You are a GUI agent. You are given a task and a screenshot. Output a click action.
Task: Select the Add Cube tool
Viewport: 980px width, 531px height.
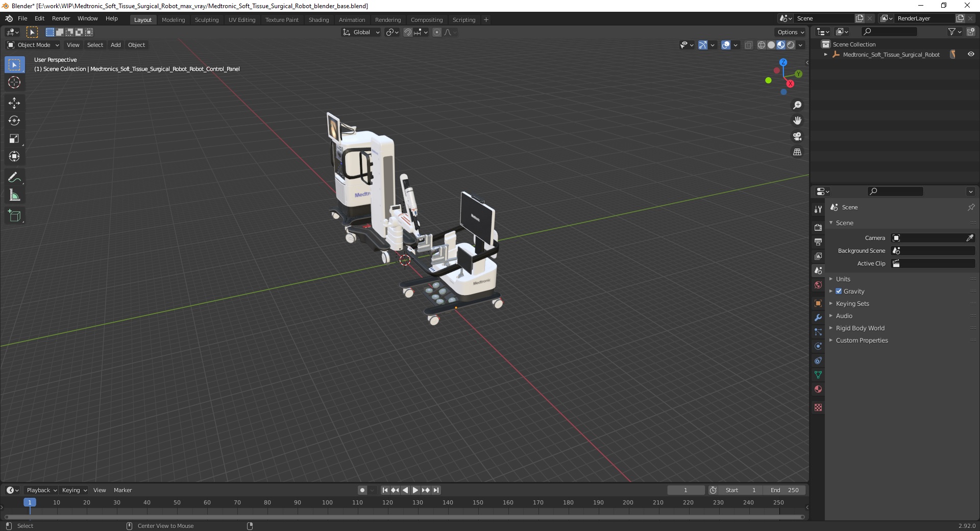pos(14,216)
